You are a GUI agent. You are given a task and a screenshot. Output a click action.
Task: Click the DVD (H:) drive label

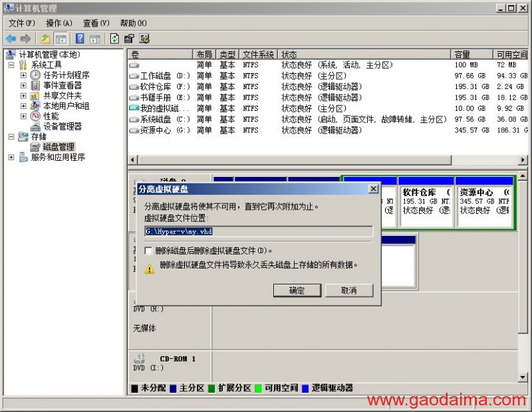click(x=148, y=308)
